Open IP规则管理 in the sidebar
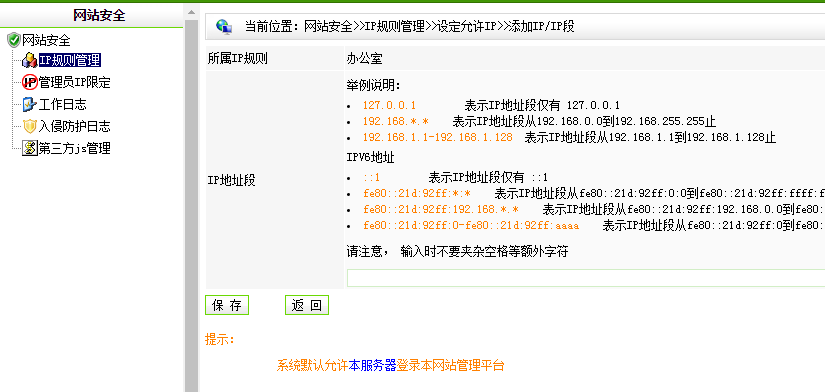The width and height of the screenshot is (825, 392). click(x=69, y=61)
